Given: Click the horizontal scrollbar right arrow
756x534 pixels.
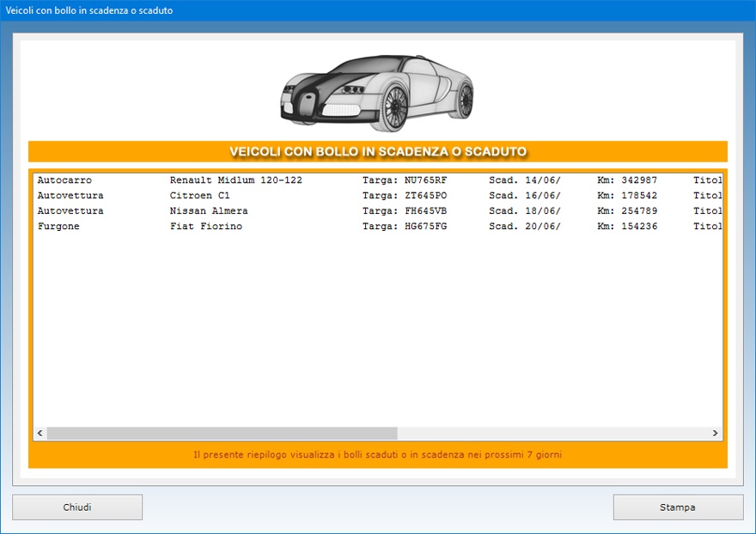Looking at the screenshot, I should 715,434.
